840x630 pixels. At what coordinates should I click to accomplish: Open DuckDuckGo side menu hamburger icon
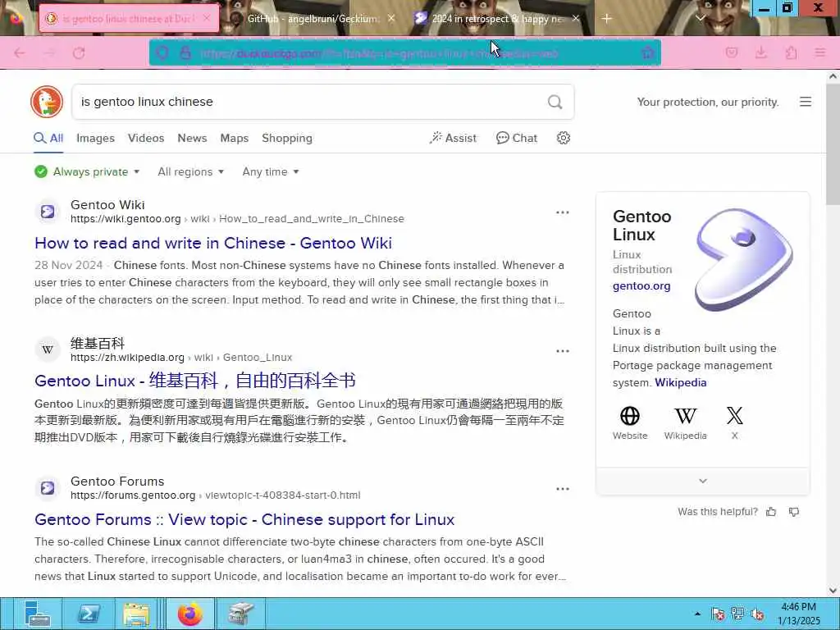coord(806,102)
